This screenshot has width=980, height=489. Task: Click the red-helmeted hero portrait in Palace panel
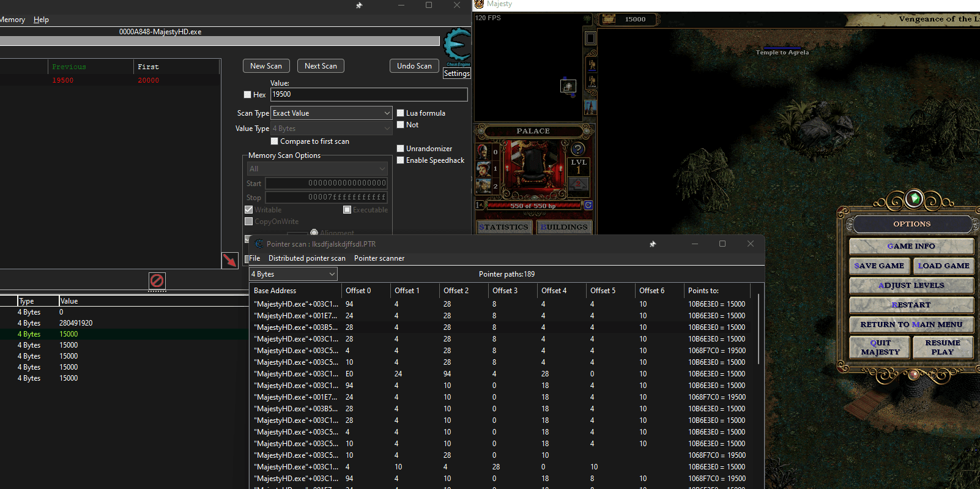[483, 152]
